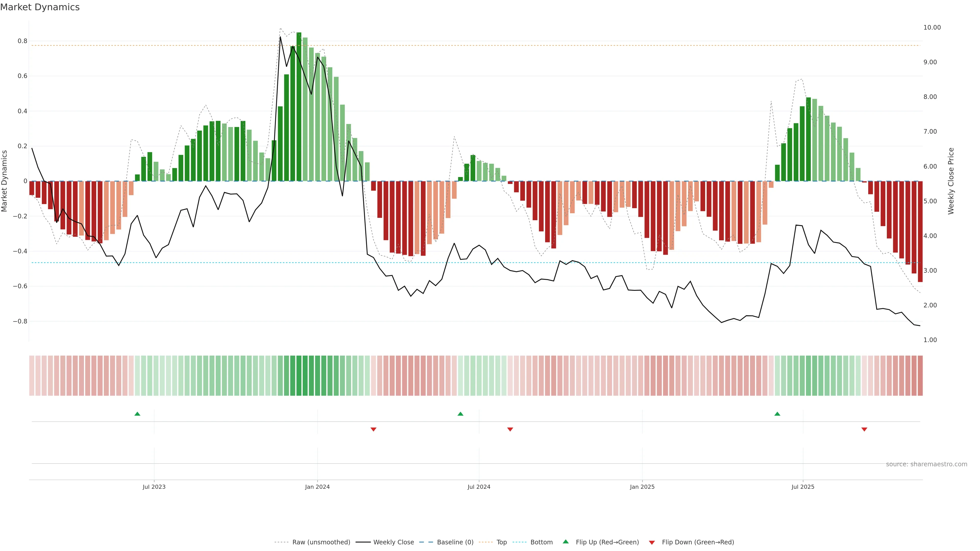Click the source: sharemaestro.com text
Screen dimensions: 980x551
point(926,464)
